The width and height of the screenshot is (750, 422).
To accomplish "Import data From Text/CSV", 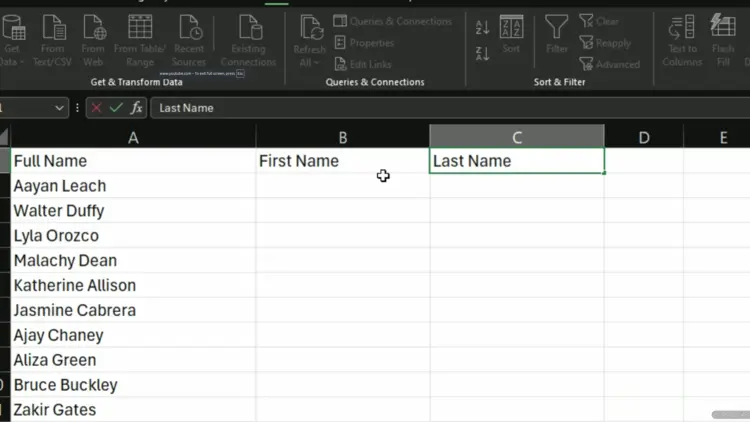I will [53, 41].
